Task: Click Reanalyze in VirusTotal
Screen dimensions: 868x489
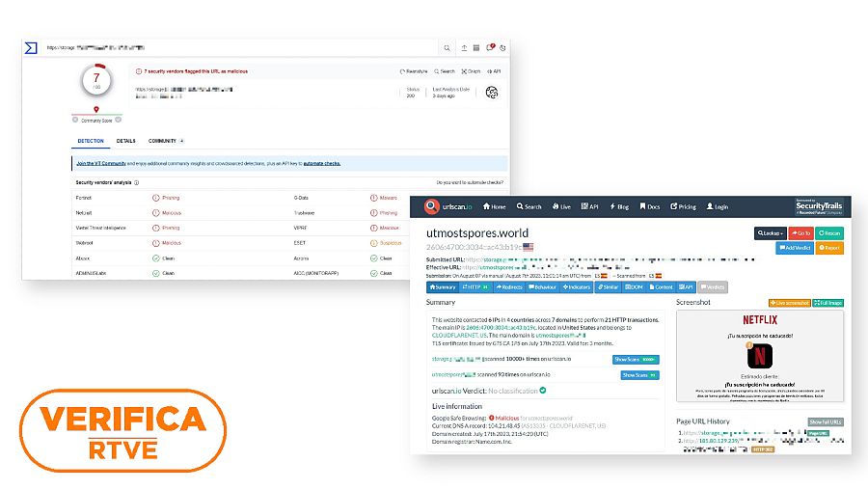Action: coord(414,71)
